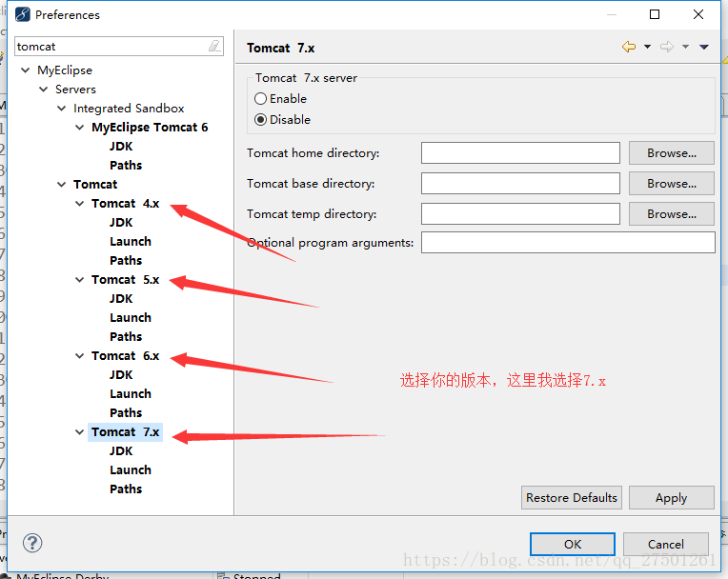Click the Help question mark icon
This screenshot has height=579, width=728.
click(x=32, y=543)
